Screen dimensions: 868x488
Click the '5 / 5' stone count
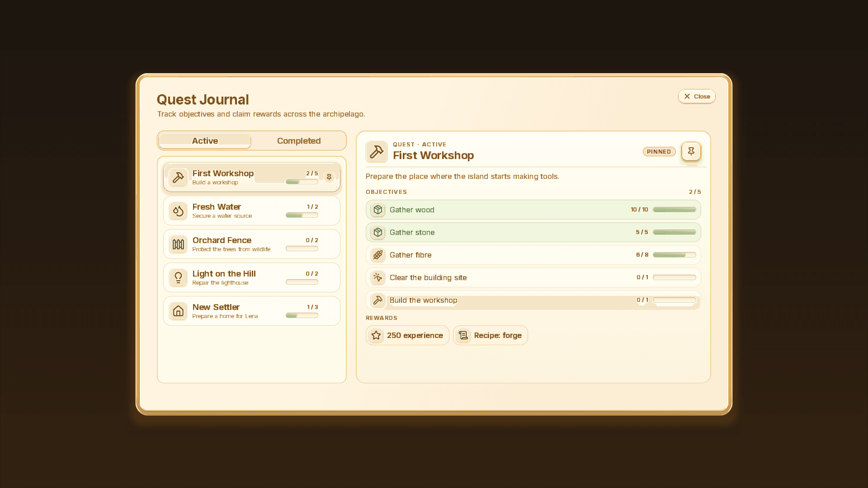click(642, 232)
